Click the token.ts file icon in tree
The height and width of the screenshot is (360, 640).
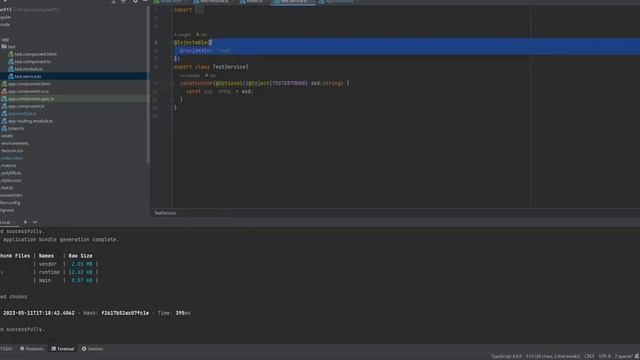pyautogui.click(x=4, y=128)
